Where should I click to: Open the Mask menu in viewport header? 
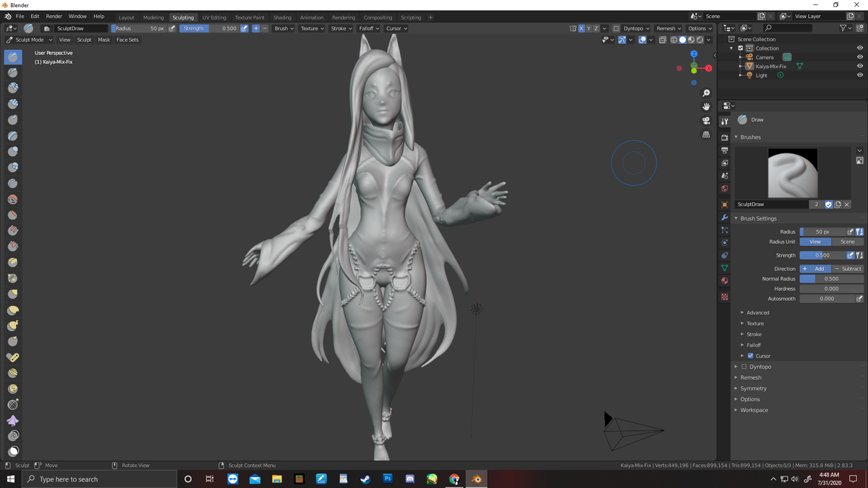click(104, 40)
